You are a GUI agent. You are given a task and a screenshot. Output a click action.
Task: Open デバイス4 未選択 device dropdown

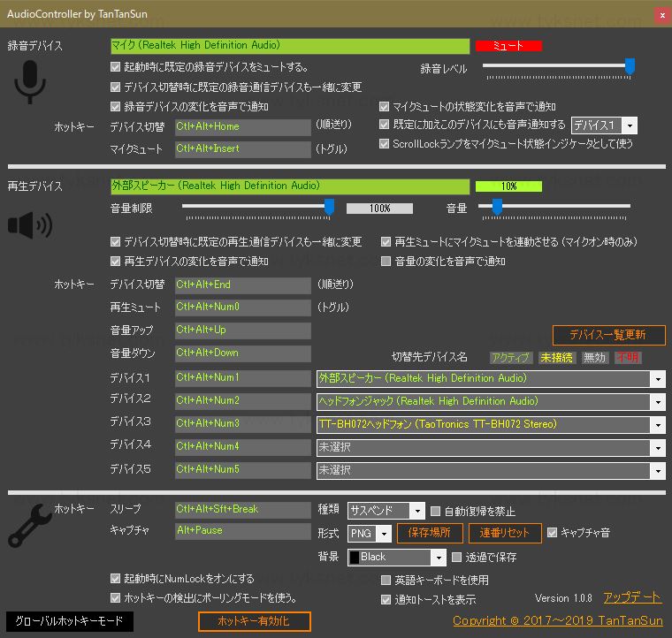491,448
